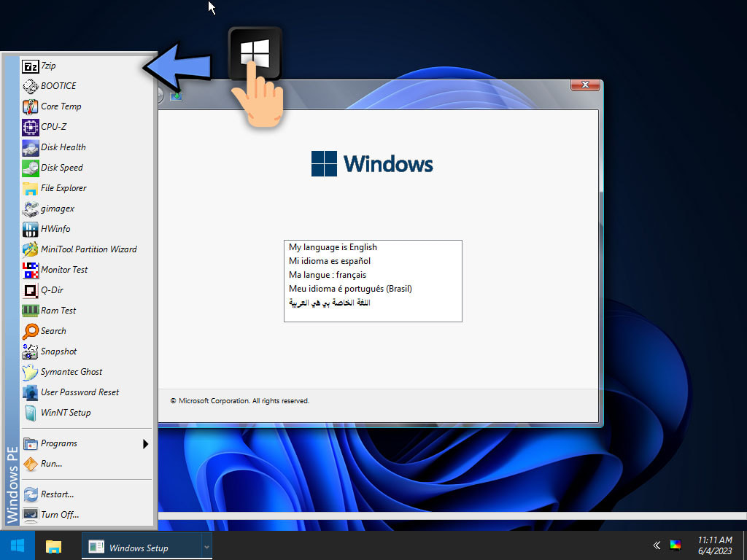Open the MiniTool Partition Wizard icon

30,249
